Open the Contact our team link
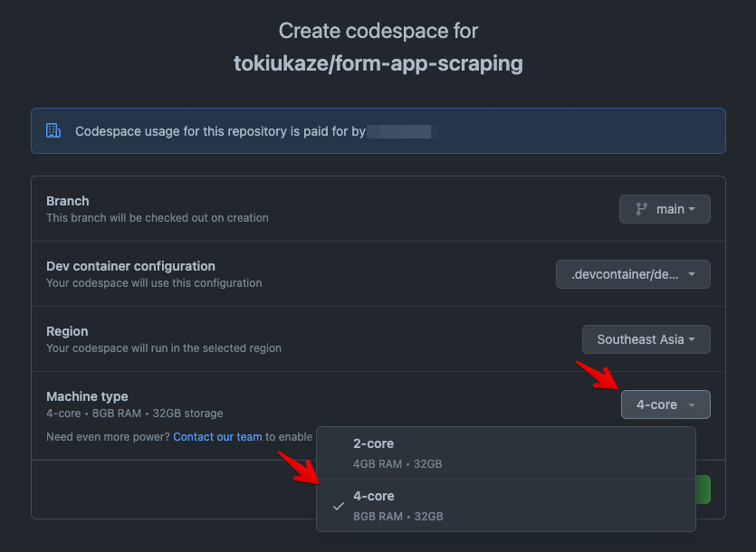756x552 pixels. pyautogui.click(x=217, y=437)
